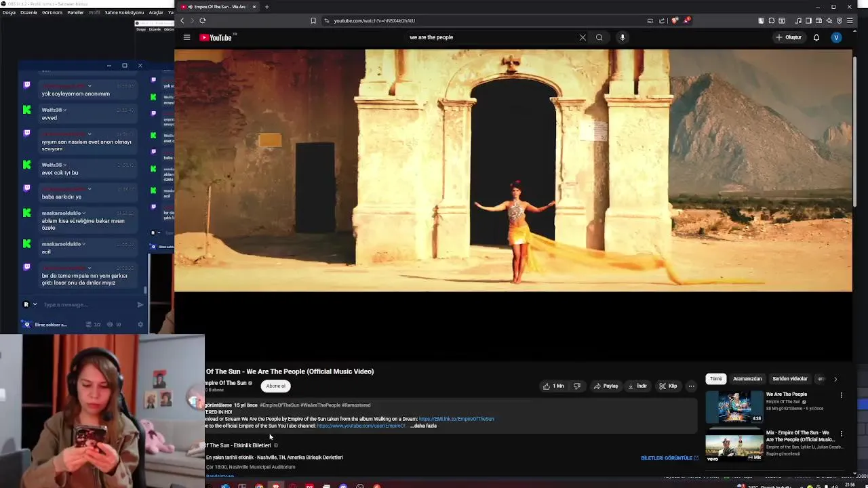Open the browser main menu icon

[850, 20]
